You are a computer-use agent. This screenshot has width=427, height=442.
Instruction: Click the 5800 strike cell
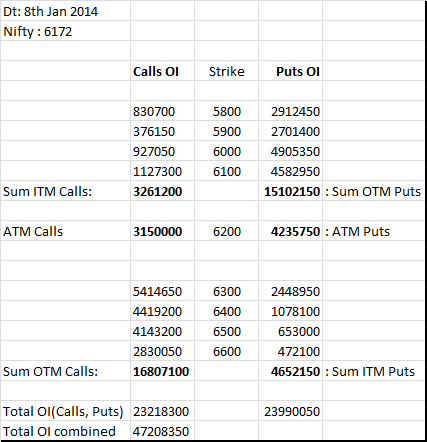226,111
